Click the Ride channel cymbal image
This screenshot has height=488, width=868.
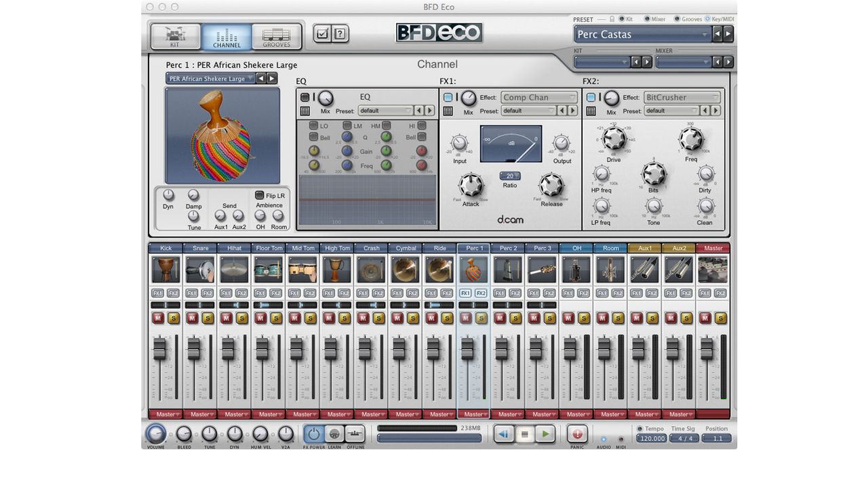point(439,270)
